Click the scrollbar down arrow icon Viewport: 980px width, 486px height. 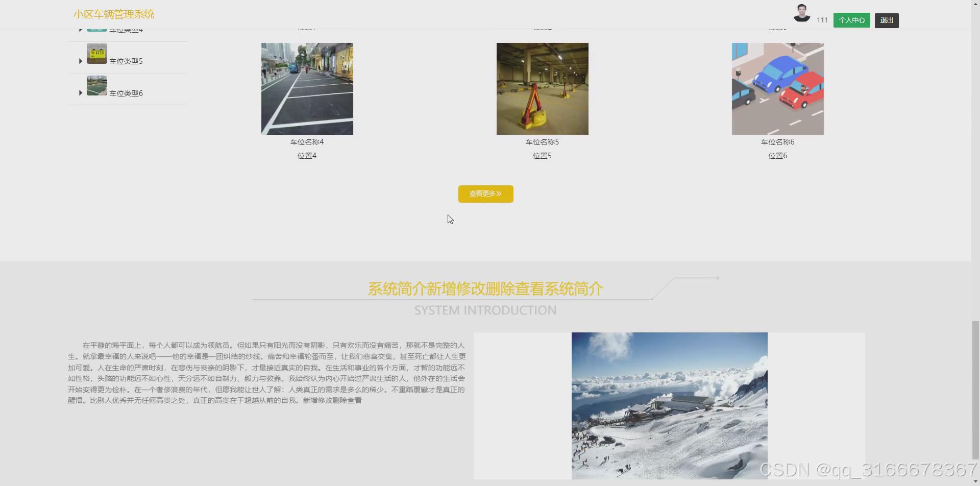click(x=975, y=482)
